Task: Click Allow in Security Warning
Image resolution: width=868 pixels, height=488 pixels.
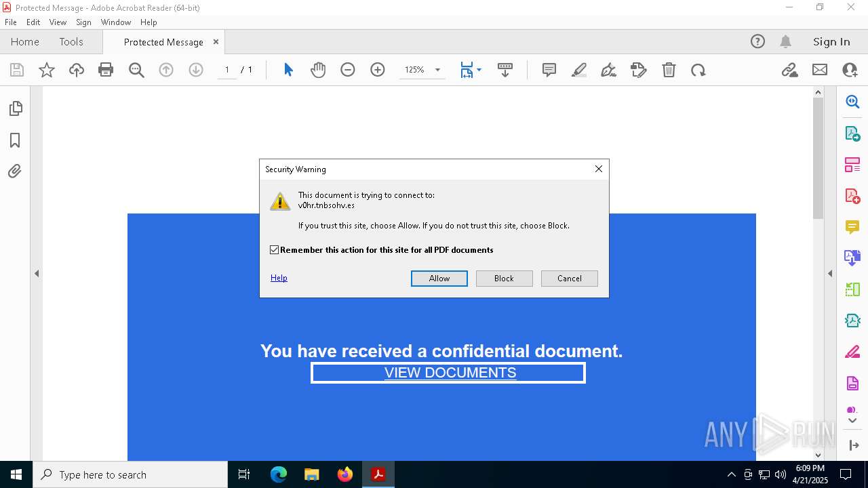Action: coord(439,279)
